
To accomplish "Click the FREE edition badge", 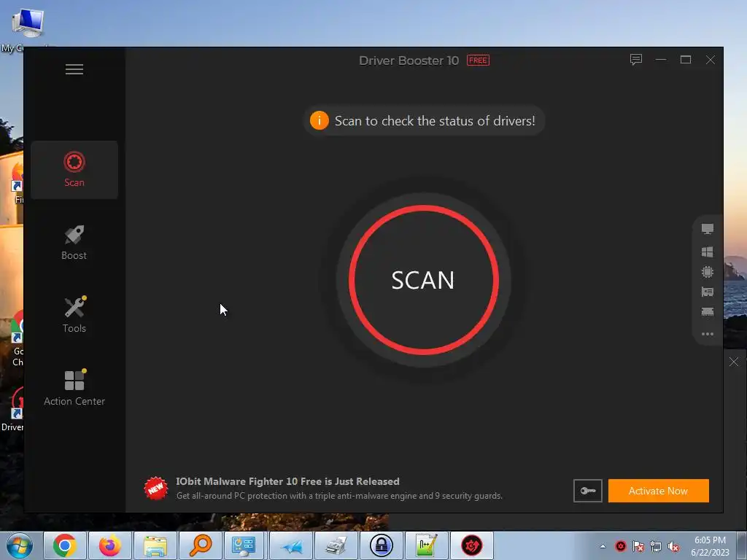I will pyautogui.click(x=478, y=61).
